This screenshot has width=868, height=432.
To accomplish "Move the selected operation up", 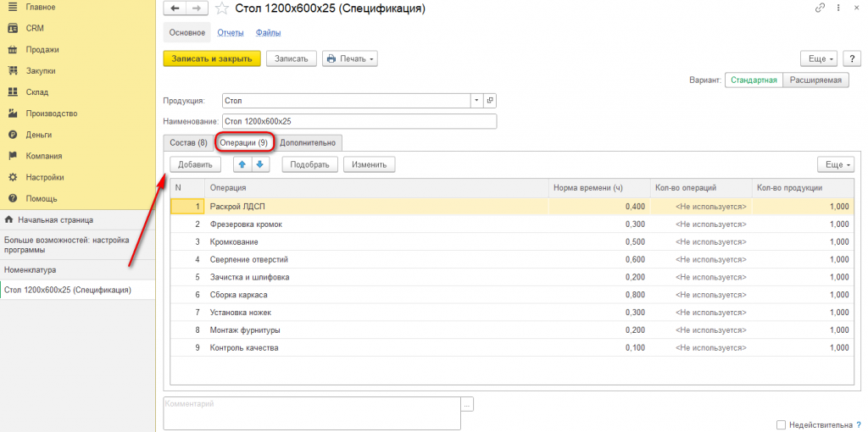I will pyautogui.click(x=242, y=164).
